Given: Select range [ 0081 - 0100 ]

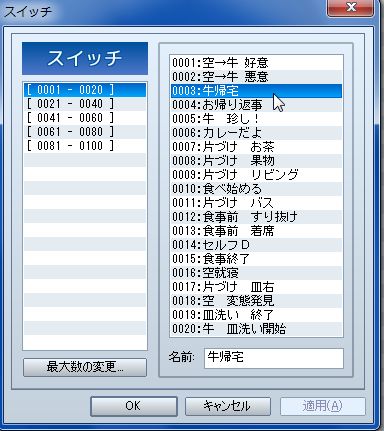Looking at the screenshot, I should click(x=85, y=146).
